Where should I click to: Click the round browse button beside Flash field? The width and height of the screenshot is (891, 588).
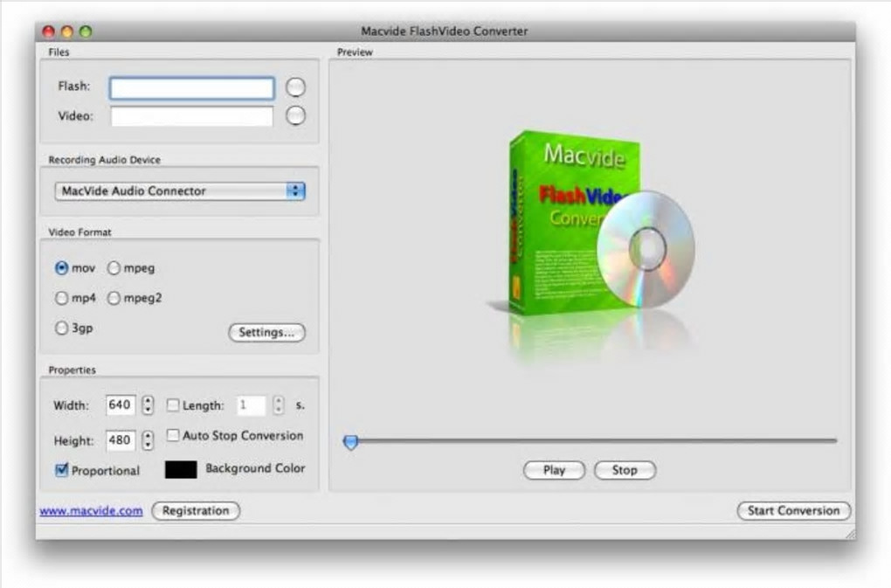tap(295, 86)
